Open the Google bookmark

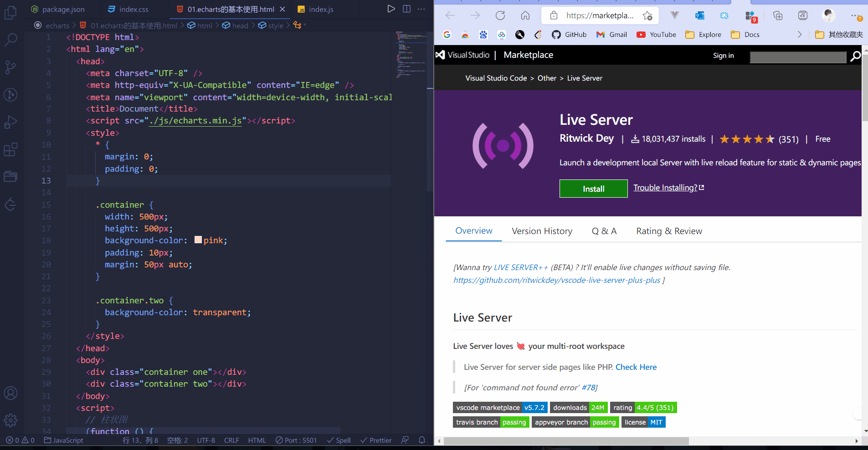pos(447,35)
